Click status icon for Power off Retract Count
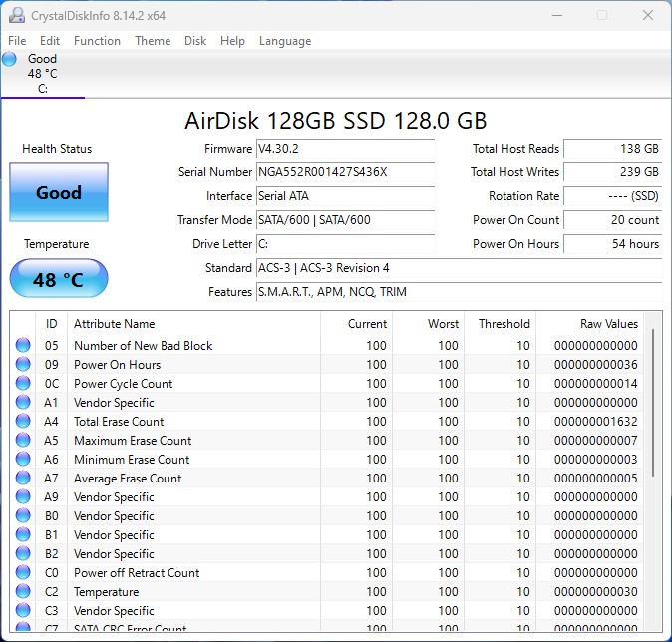The height and width of the screenshot is (642, 672). pyautogui.click(x=23, y=572)
